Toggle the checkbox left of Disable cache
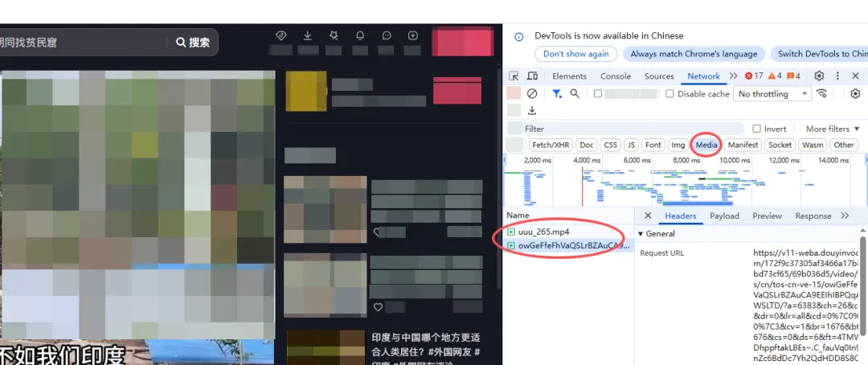This screenshot has width=868, height=365. click(598, 93)
